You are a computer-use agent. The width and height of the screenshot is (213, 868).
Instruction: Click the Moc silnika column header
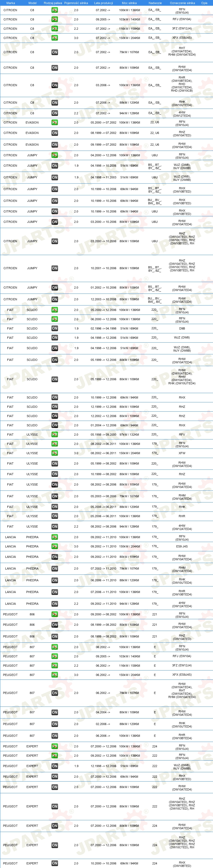point(129,3)
